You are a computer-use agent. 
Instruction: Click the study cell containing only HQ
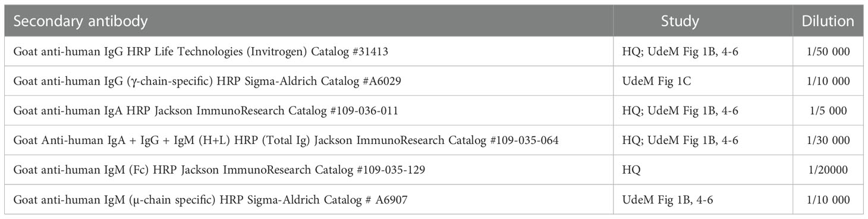(703, 170)
